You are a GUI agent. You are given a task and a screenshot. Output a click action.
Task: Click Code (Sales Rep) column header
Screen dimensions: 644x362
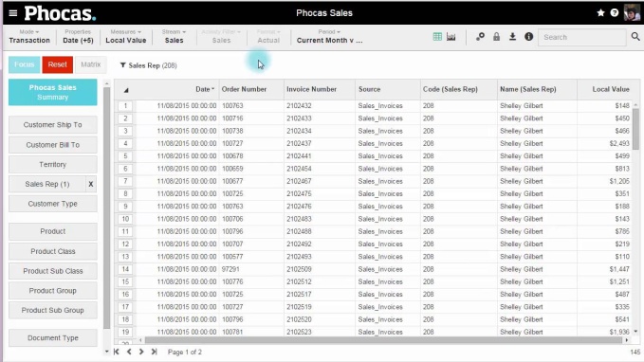tap(458, 89)
